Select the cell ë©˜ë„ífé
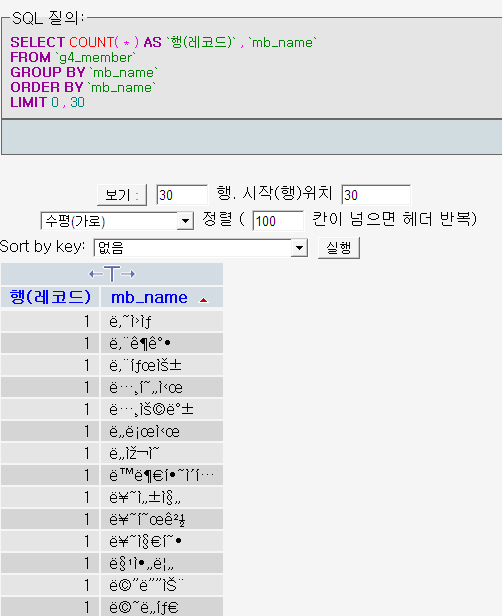The height and width of the screenshot is (616, 502). click(x=162, y=607)
